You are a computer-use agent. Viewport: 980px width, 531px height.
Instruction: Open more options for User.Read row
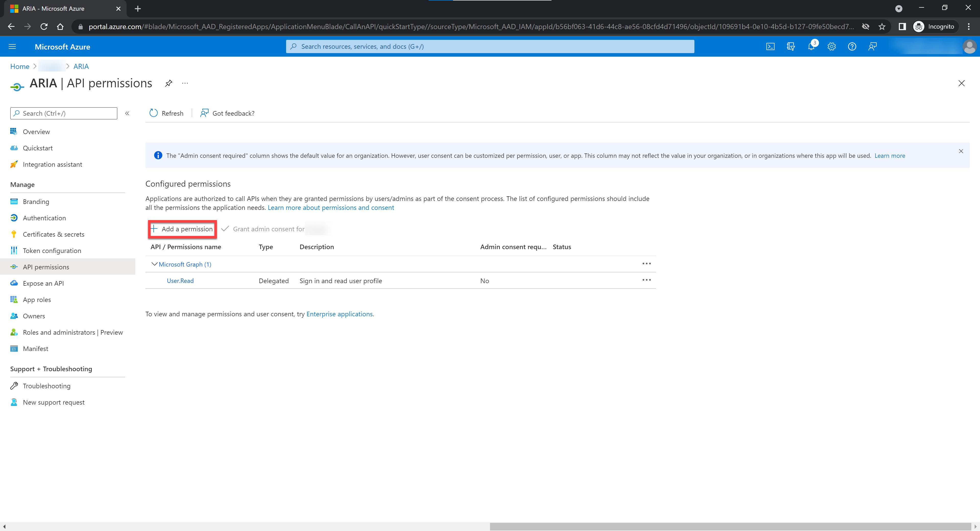pos(646,280)
